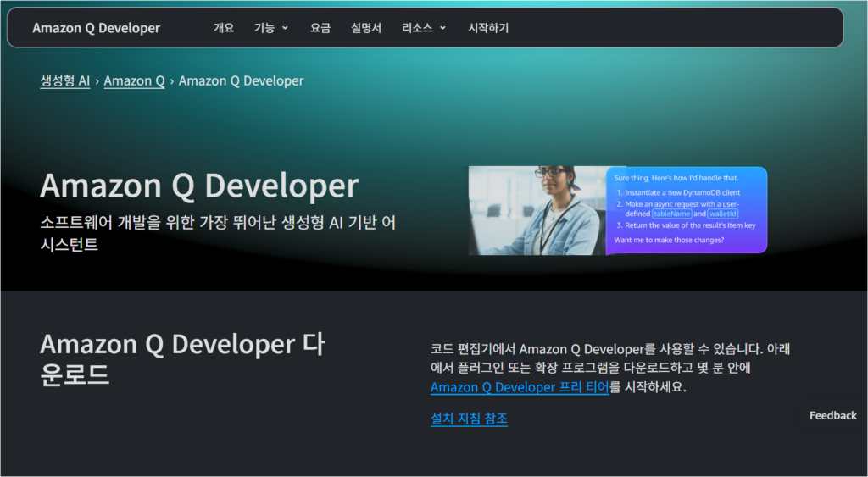Open the 요금 page
868x477 pixels.
tap(320, 28)
